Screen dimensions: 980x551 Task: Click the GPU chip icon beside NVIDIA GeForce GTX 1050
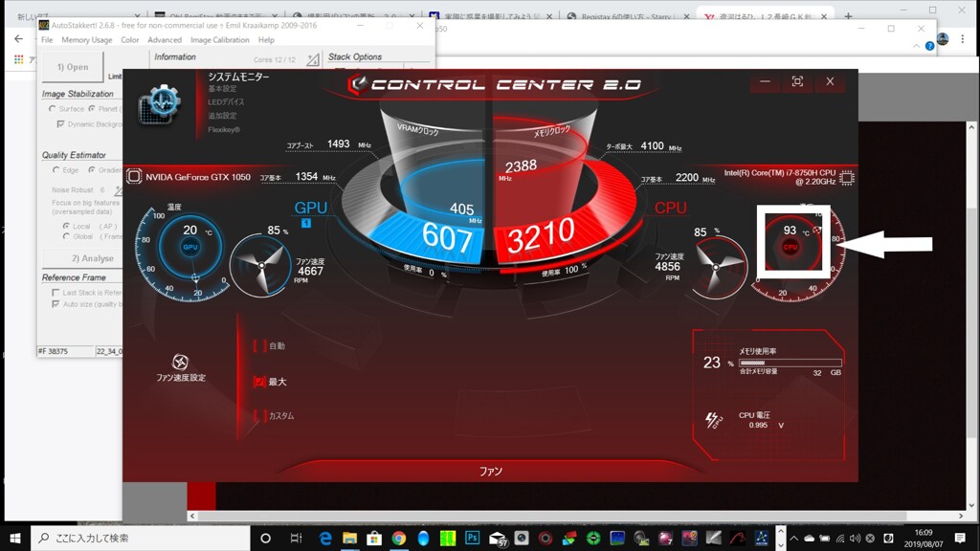[134, 177]
